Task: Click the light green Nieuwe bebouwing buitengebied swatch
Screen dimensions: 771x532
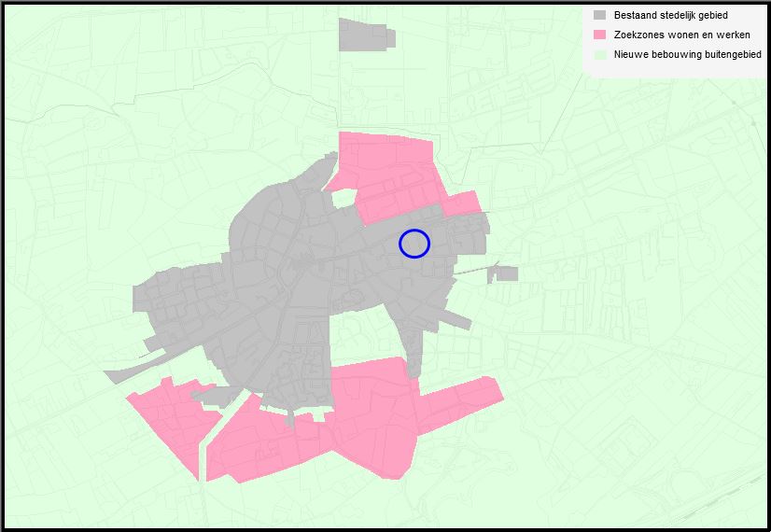Action: point(599,54)
